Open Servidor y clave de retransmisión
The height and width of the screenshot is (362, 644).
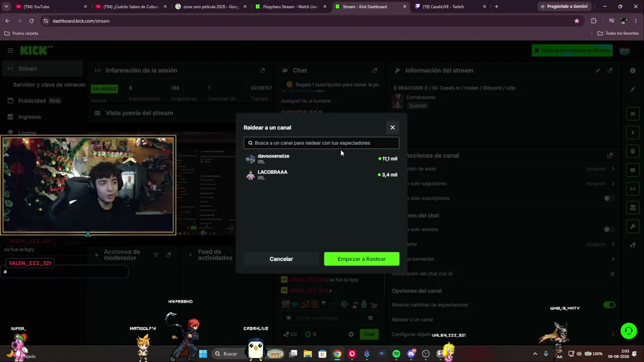(x=49, y=84)
